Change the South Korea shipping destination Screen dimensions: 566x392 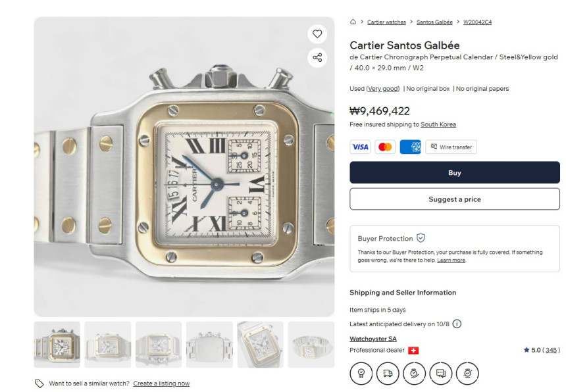[438, 124]
